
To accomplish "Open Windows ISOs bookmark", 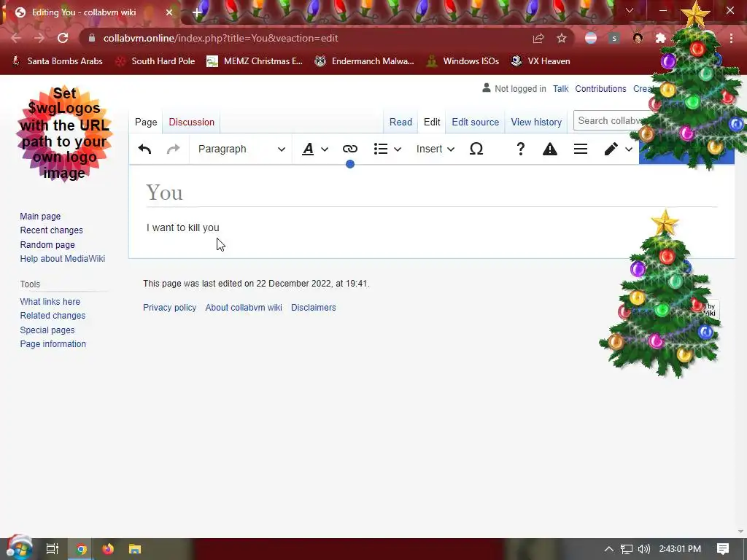I will click(x=462, y=61).
